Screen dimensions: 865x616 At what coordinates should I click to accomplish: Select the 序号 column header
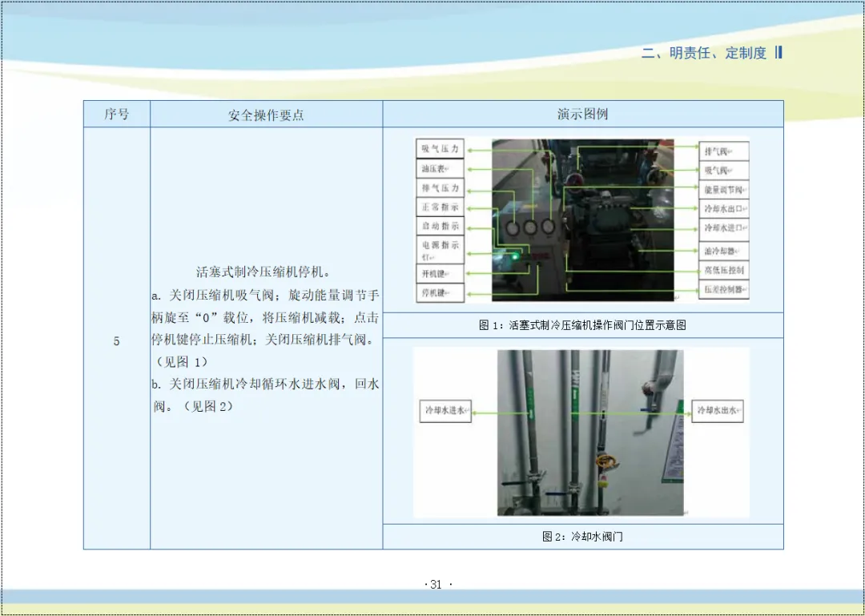(116, 115)
